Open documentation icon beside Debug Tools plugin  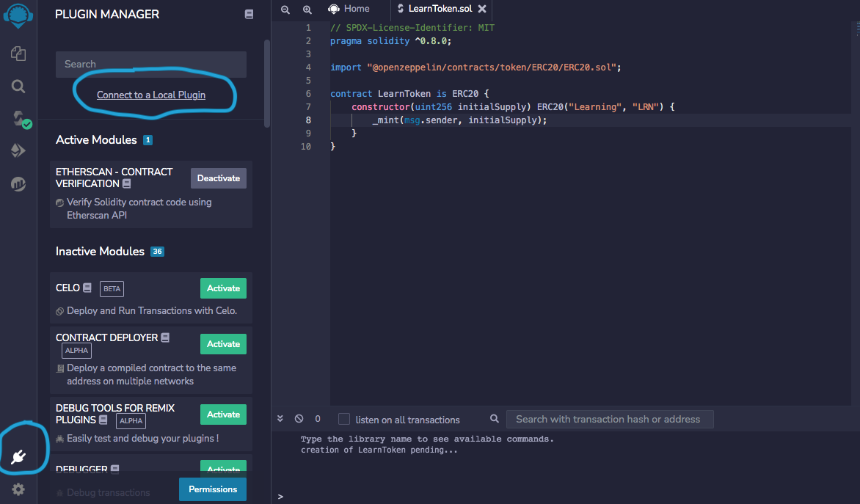[x=103, y=420]
